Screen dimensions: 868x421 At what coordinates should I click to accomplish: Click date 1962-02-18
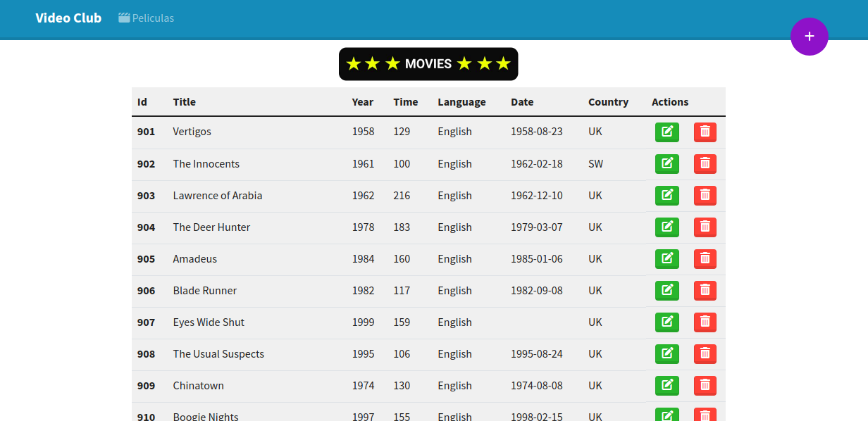click(537, 164)
